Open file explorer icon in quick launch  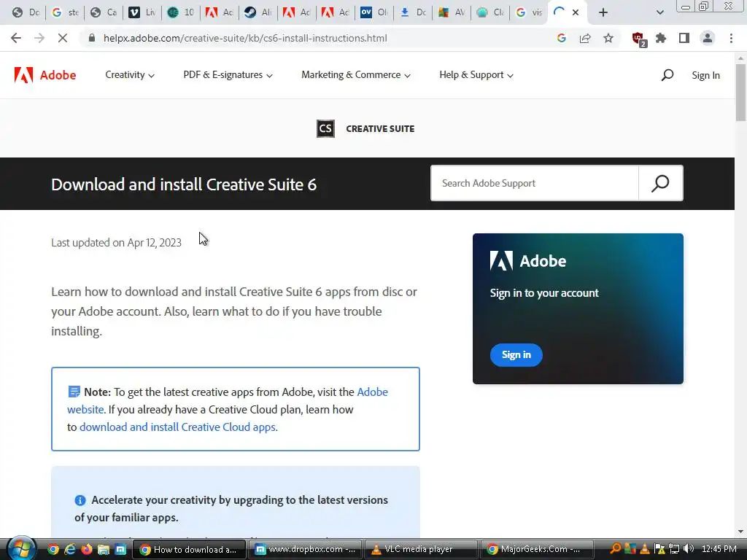pos(104,550)
